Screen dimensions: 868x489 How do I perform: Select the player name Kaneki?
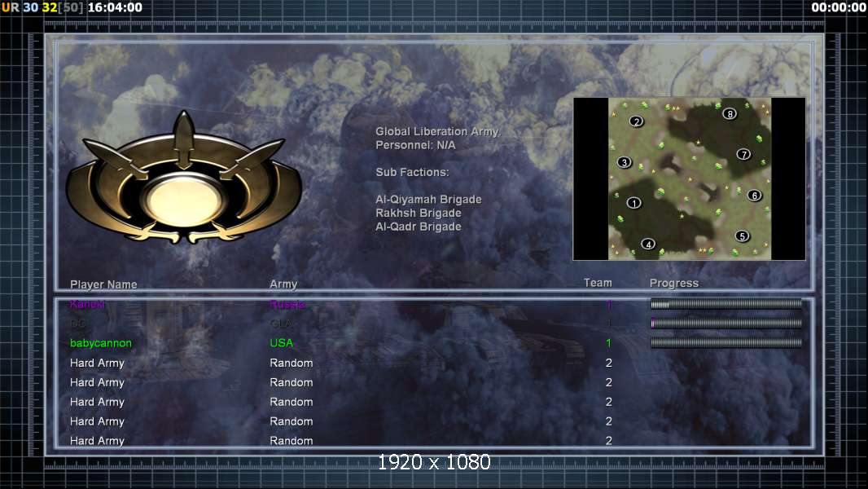(x=87, y=304)
